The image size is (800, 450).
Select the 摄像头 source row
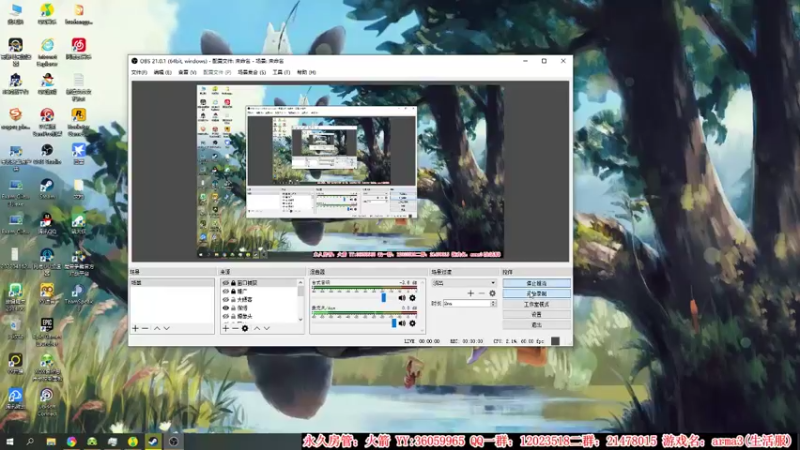tap(259, 316)
